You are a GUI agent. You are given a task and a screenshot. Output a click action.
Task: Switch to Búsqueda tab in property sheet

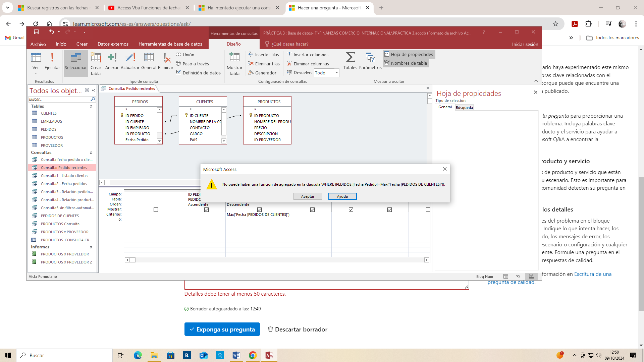click(x=464, y=108)
